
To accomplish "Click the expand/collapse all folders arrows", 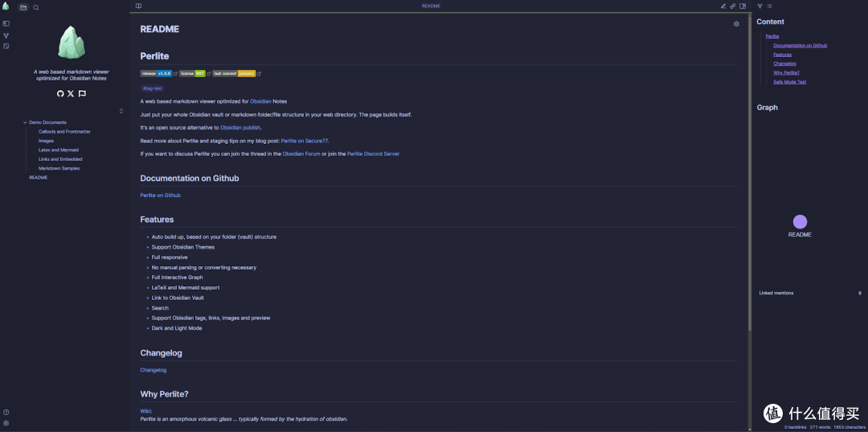I will (x=121, y=111).
